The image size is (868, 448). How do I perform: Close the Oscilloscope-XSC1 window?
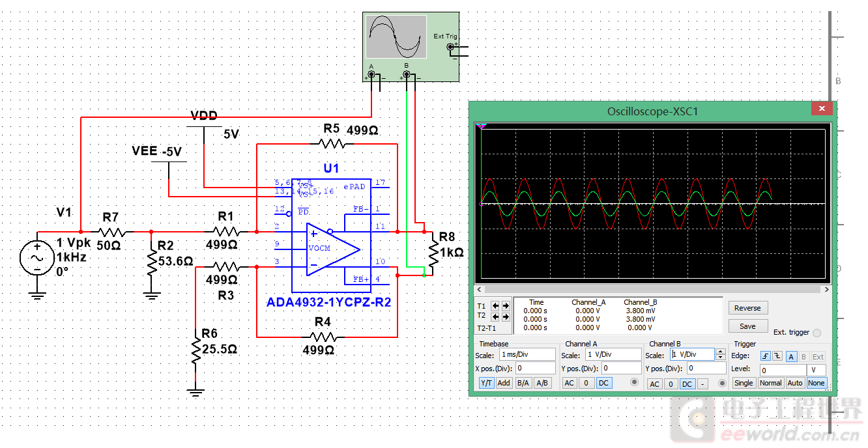pos(822,108)
